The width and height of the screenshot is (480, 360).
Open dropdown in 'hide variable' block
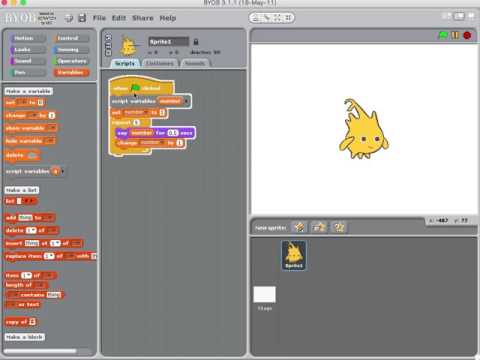click(x=49, y=141)
